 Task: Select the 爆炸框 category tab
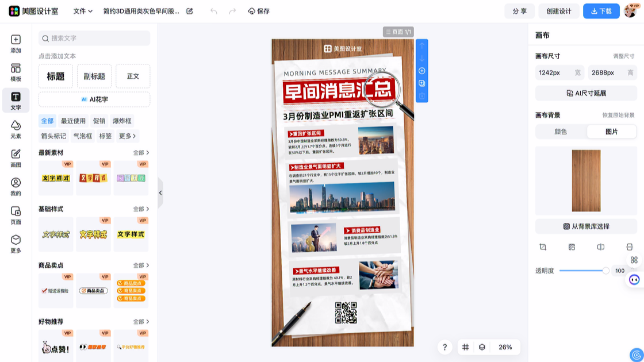tap(121, 121)
